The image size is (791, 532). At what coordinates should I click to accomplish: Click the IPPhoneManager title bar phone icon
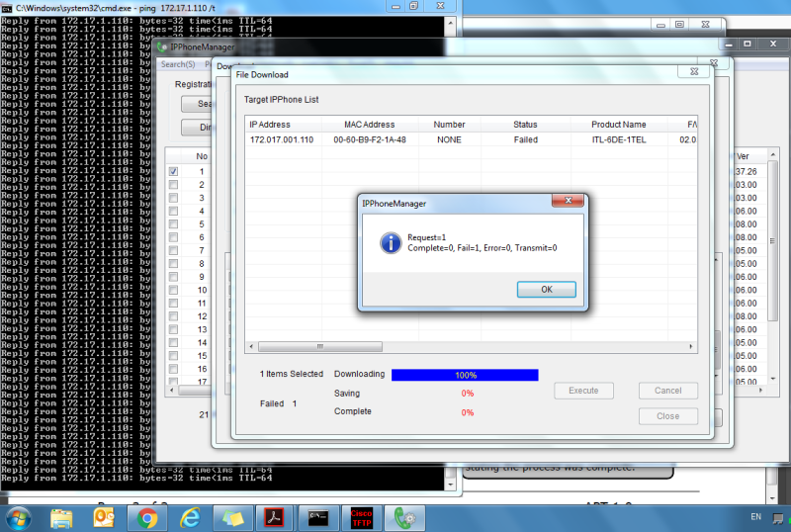(x=162, y=46)
